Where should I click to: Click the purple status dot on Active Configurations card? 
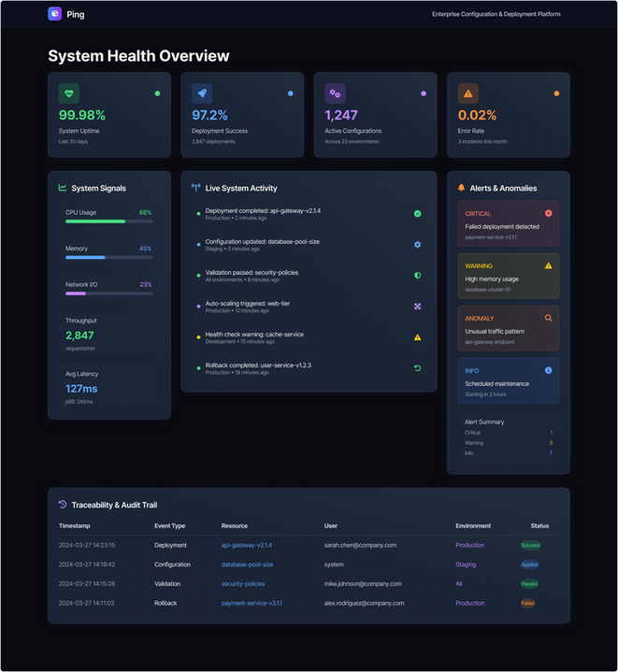click(x=424, y=93)
